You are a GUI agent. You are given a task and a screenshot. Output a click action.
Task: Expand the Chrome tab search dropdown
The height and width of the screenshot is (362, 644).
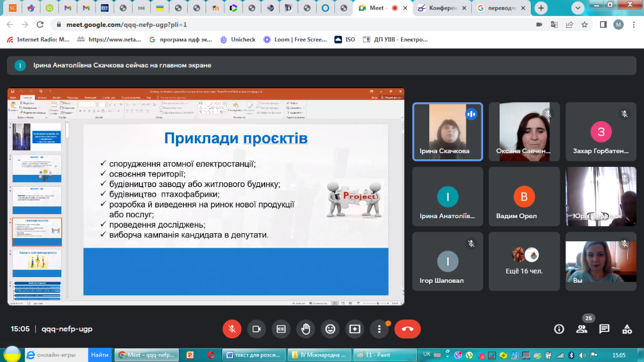point(577,8)
